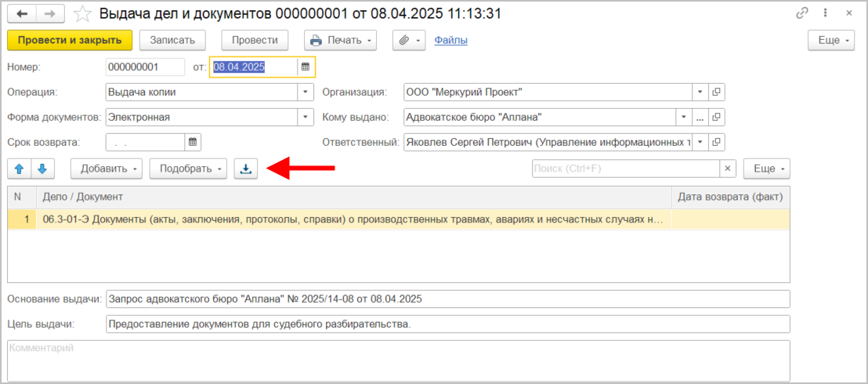Open the Добавить menu
The height and width of the screenshot is (384, 868).
(107, 169)
